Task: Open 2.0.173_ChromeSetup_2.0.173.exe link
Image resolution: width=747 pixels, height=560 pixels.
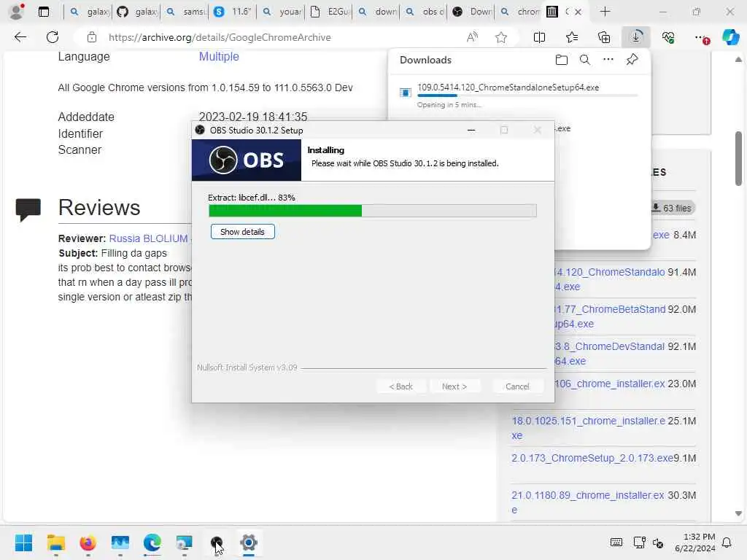Action: (592, 458)
